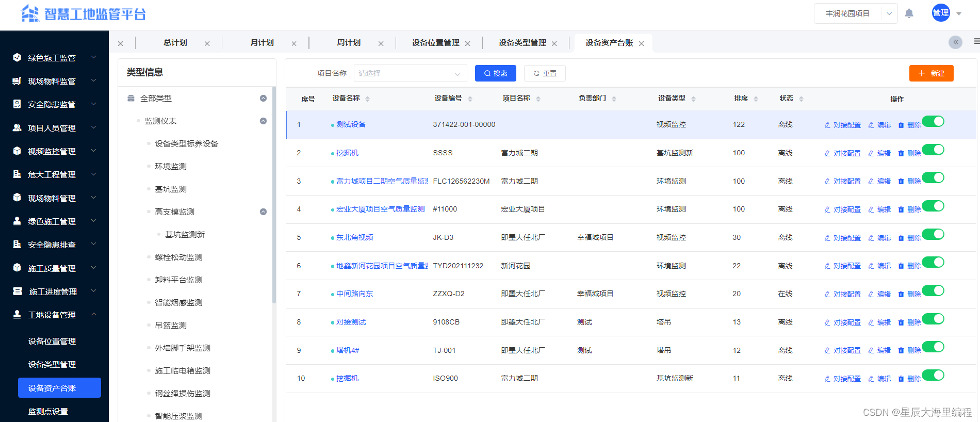Switch to the 月计划 tab
Viewport: 980px width, 422px height.
point(262,43)
